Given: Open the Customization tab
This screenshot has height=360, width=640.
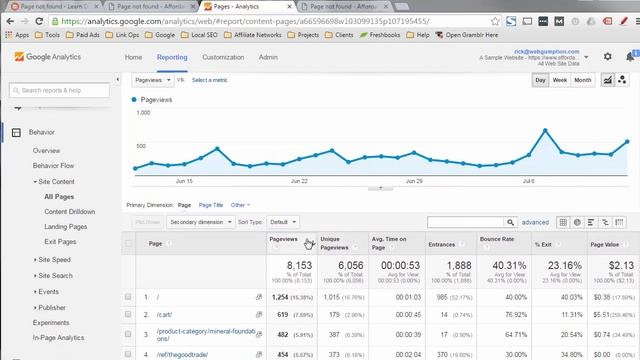Looking at the screenshot, I should pyautogui.click(x=223, y=57).
